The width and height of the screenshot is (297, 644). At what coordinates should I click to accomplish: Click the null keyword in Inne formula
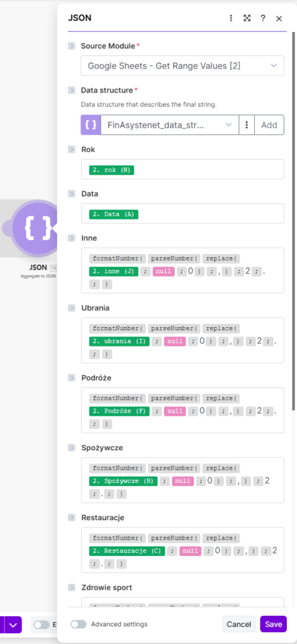[x=164, y=271]
